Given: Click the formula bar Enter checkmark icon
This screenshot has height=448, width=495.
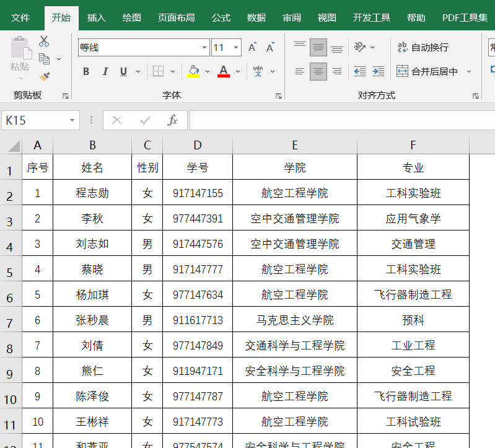Looking at the screenshot, I should point(145,120).
